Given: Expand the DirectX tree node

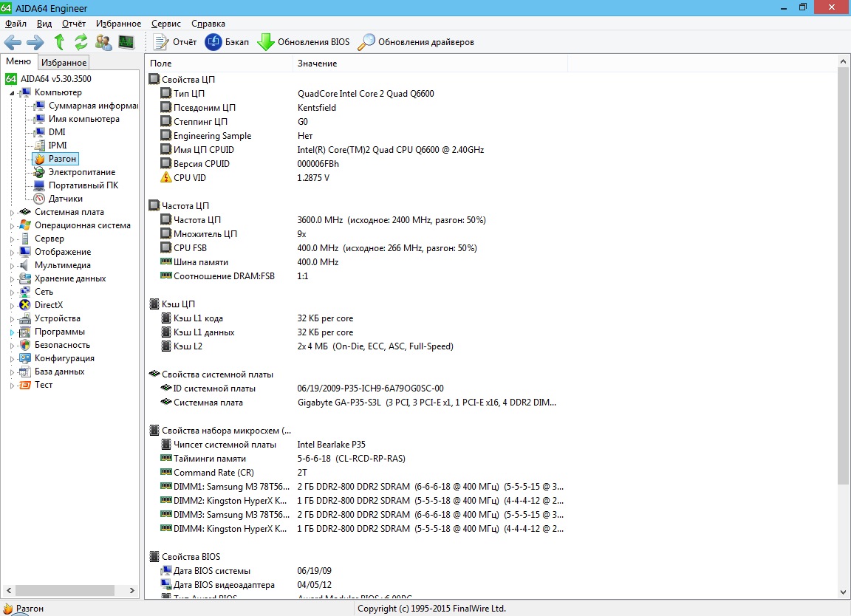Looking at the screenshot, I should (12, 305).
